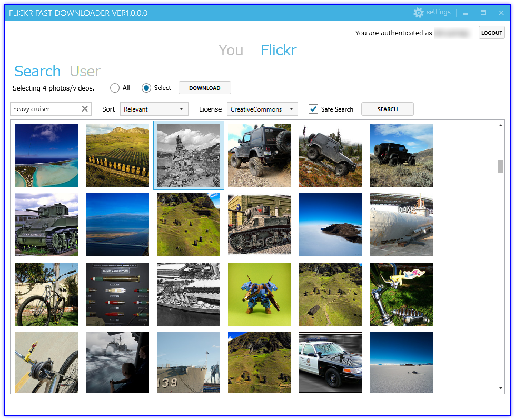Image resolution: width=515 pixels, height=420 pixels.
Task: Minimize the Flickr Fast Downloader window
Action: point(465,13)
